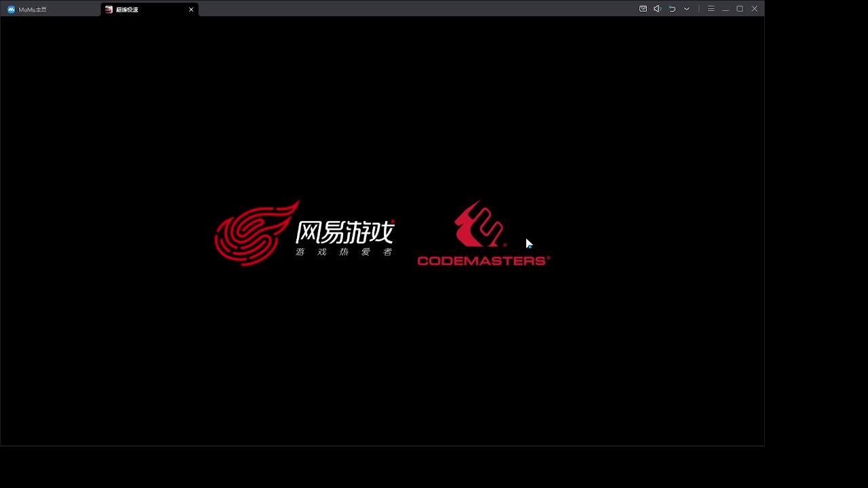Close the MuMu emulator window
868x488 pixels.
tap(754, 9)
